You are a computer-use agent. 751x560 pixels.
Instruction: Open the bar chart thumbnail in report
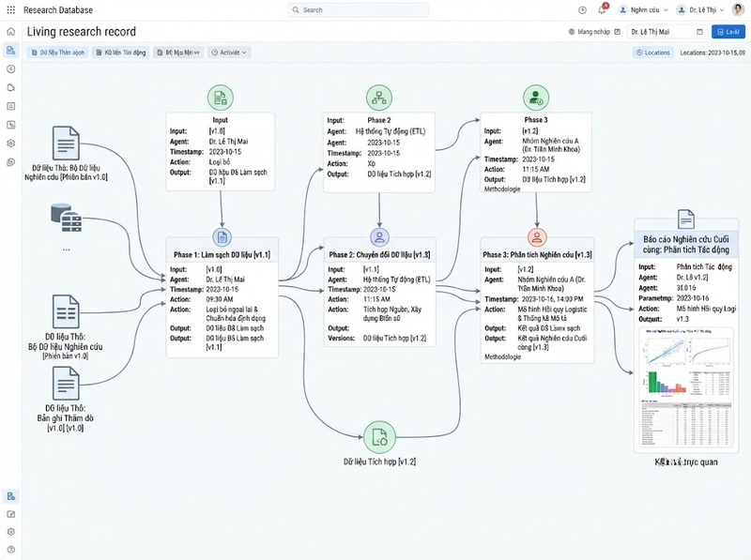pos(666,383)
